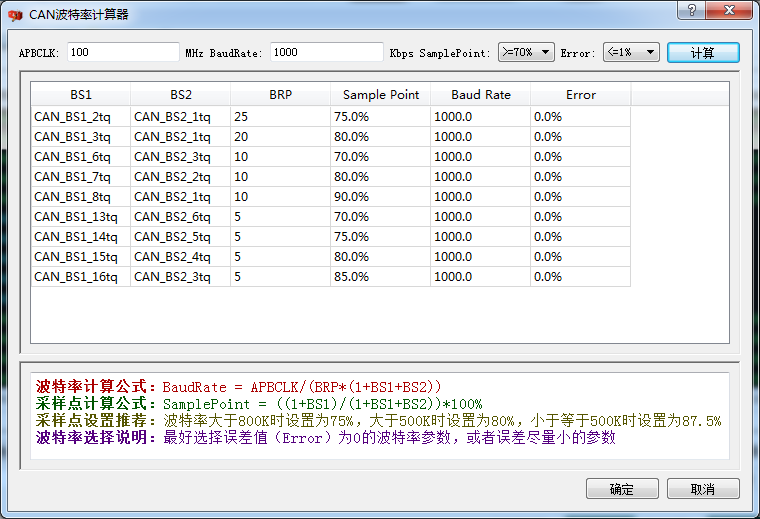Image resolution: width=760 pixels, height=519 pixels.
Task: Sort by BS1 column header
Action: 81,95
